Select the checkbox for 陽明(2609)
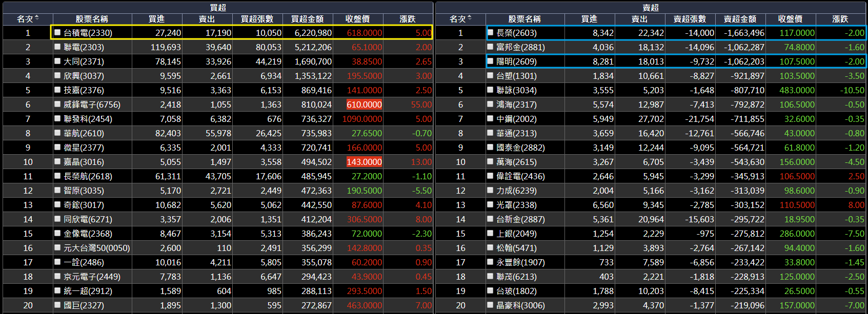This screenshot has width=868, height=314. click(491, 61)
